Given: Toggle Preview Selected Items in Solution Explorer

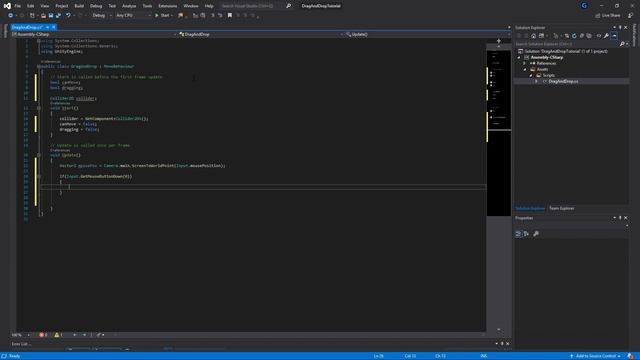Looking at the screenshot, I should 614,36.
